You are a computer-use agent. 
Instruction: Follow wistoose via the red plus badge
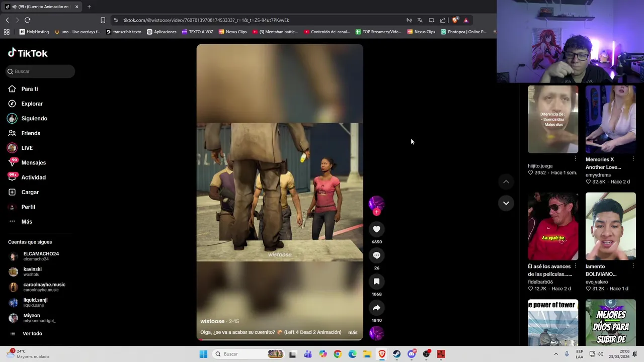point(376,212)
